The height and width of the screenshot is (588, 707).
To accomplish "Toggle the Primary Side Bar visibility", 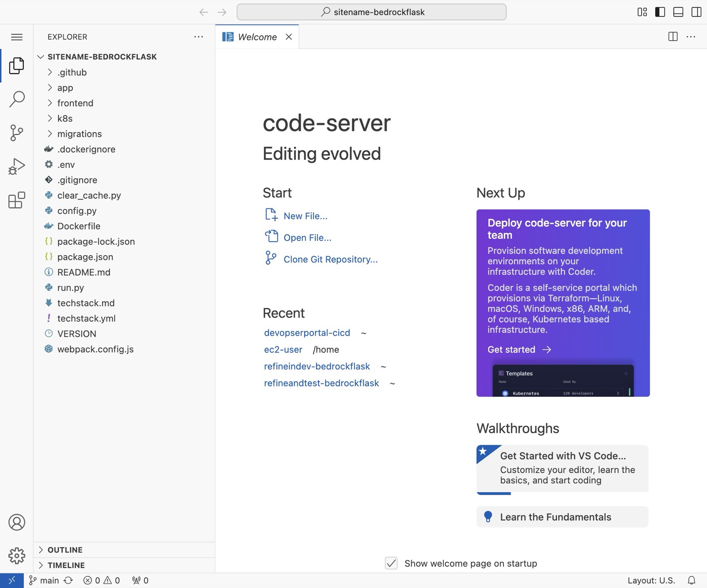I will 660,12.
